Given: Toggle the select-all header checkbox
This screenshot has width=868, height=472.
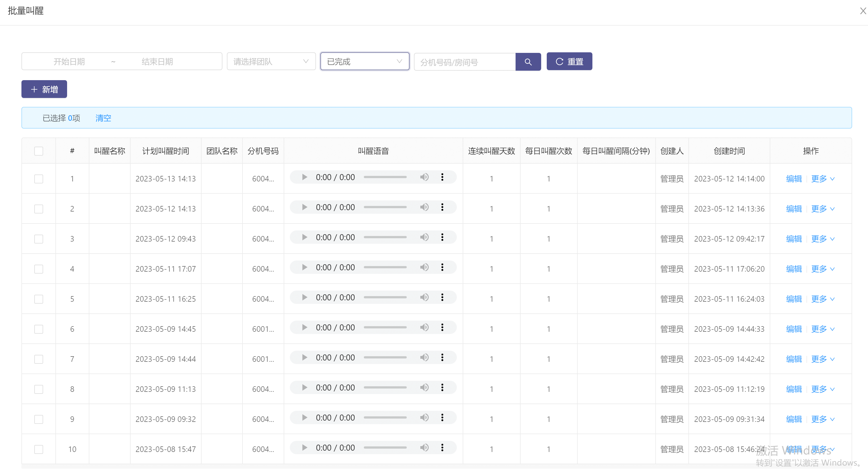Looking at the screenshot, I should (39, 151).
